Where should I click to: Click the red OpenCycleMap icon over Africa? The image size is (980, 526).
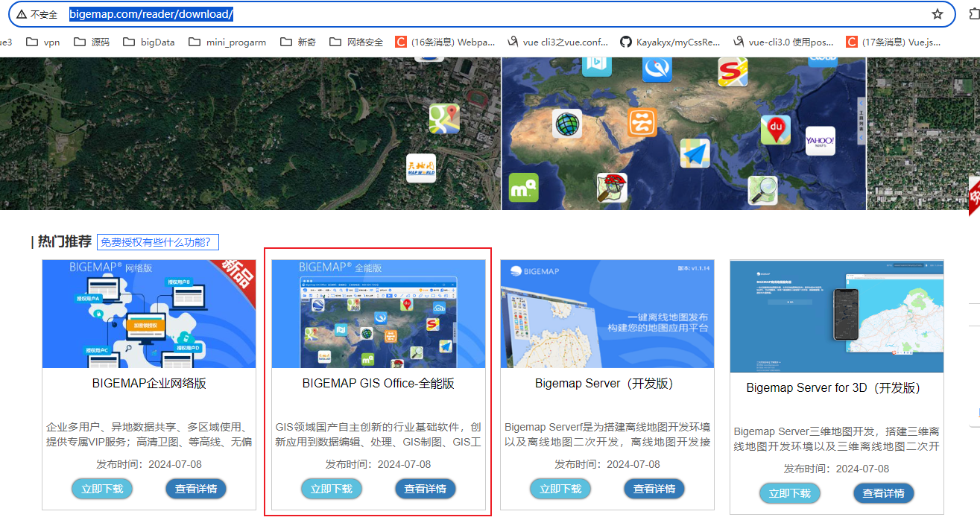[612, 188]
